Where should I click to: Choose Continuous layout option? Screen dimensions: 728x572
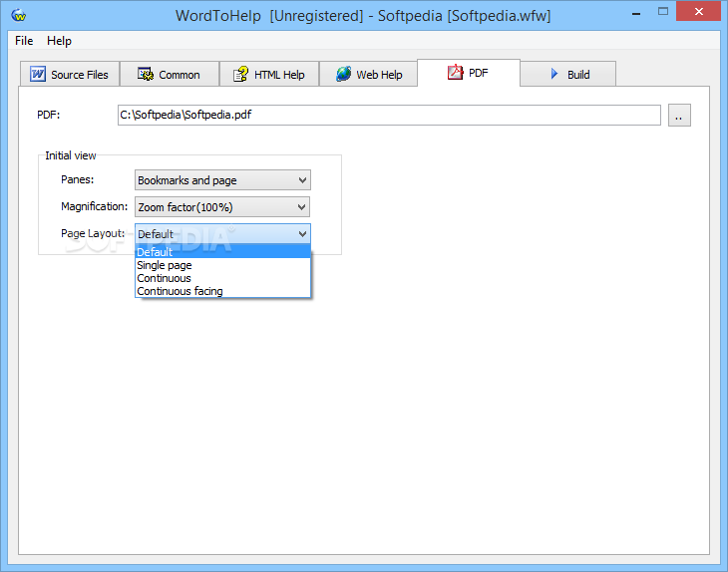tap(222, 278)
